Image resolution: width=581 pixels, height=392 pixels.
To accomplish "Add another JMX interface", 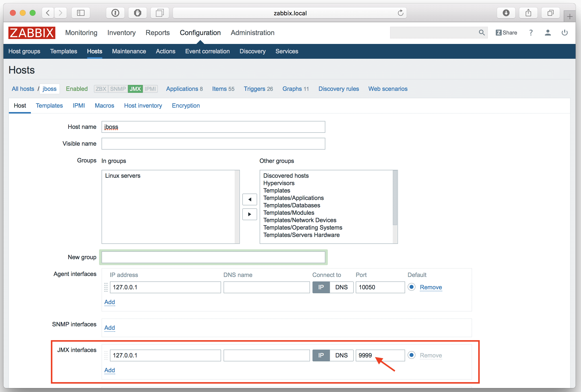I will [109, 370].
